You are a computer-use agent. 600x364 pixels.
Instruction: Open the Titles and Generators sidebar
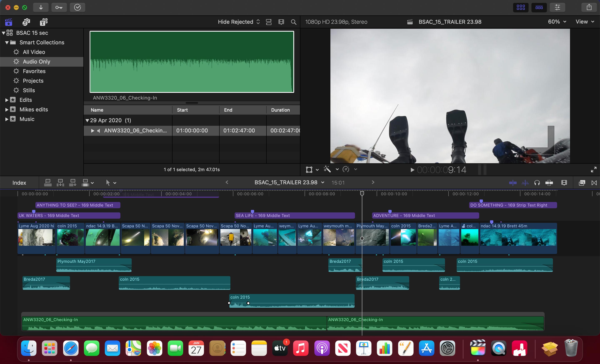[x=44, y=22]
